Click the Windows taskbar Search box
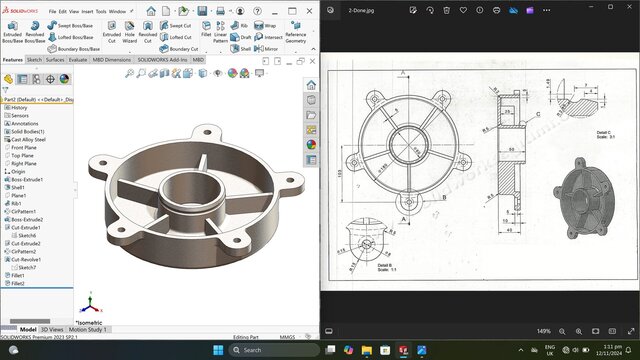The height and width of the screenshot is (360, 640). click(274, 350)
